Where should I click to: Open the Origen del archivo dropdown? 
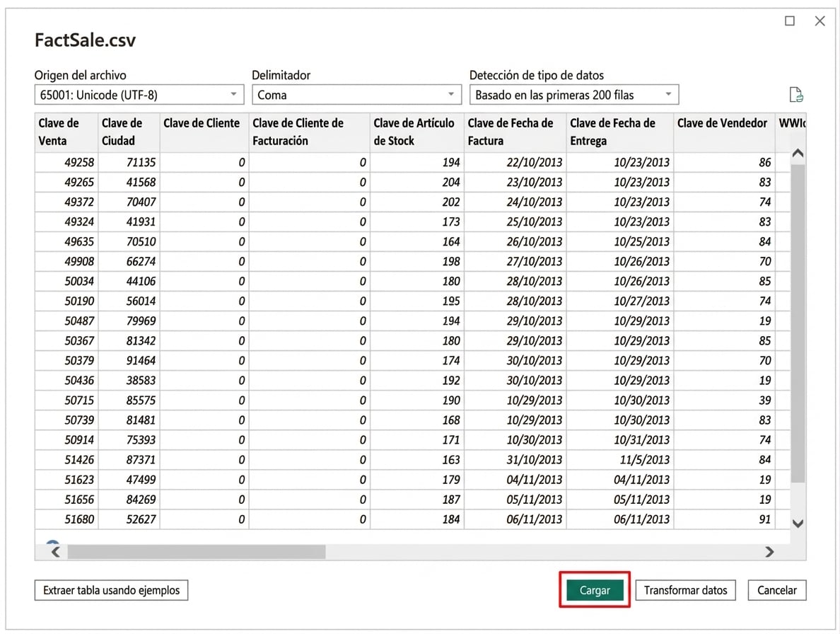[139, 95]
